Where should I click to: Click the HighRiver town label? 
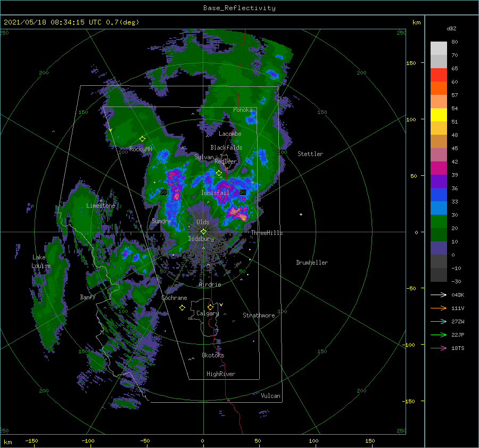pyautogui.click(x=221, y=374)
